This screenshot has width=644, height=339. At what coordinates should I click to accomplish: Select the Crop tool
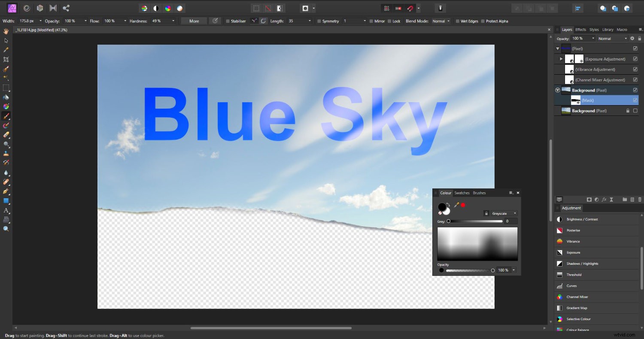(x=6, y=60)
